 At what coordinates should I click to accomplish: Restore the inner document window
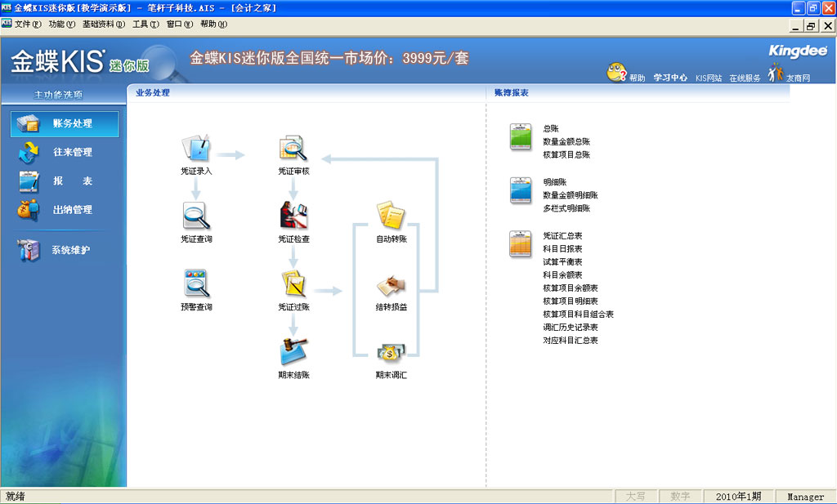click(x=812, y=25)
